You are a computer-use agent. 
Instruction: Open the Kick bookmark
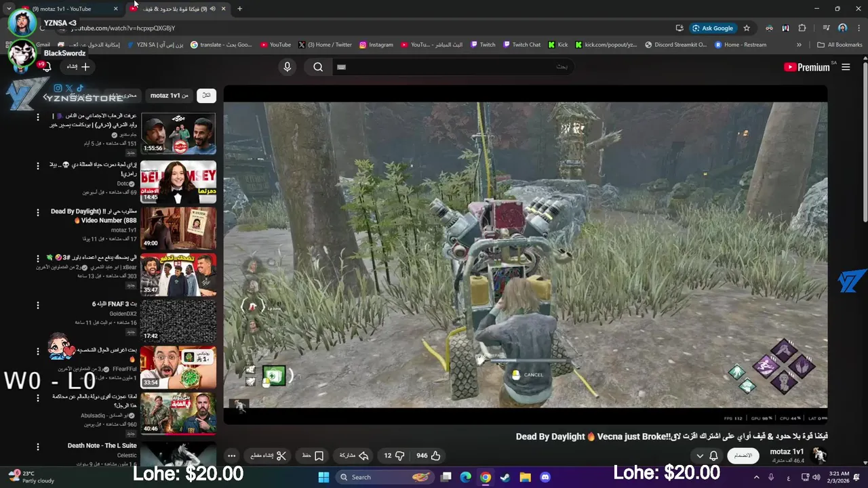coord(558,45)
